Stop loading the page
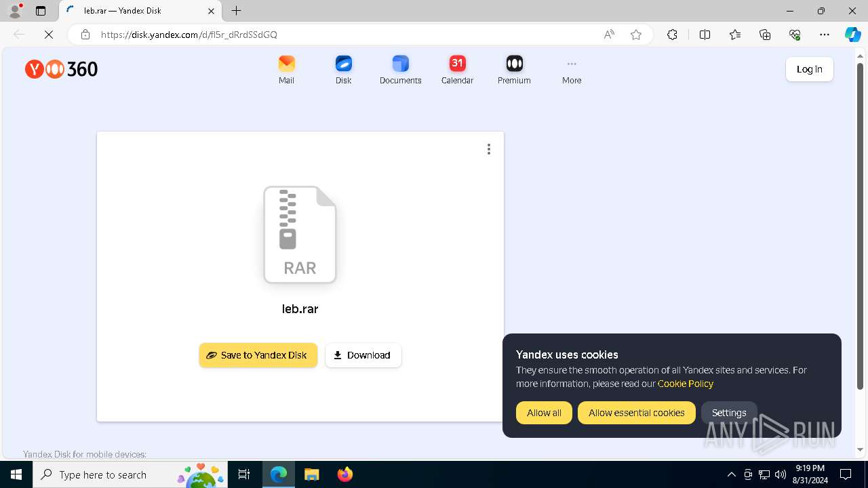This screenshot has width=868, height=488. coord(49,35)
